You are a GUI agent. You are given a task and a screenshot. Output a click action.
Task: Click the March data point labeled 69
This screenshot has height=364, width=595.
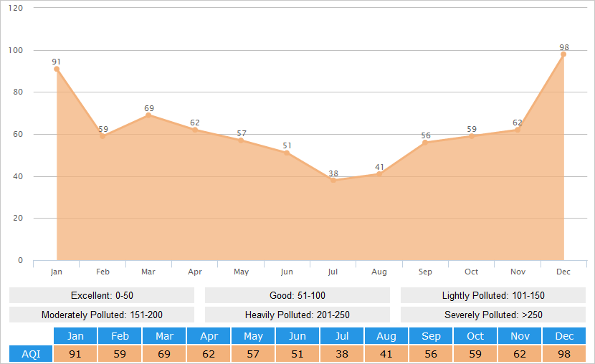coord(148,115)
